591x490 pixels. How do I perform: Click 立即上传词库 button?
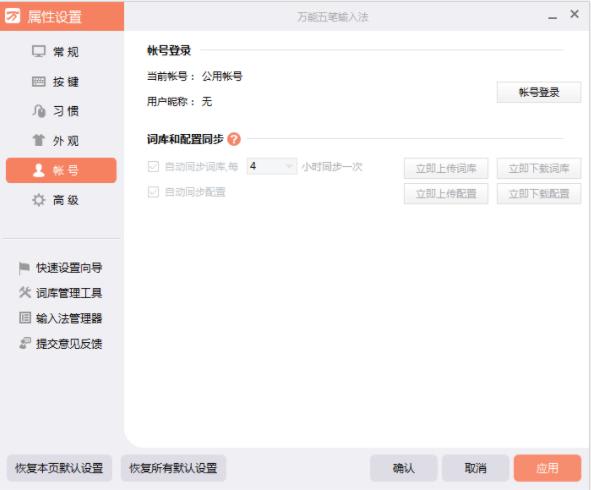[x=446, y=168]
